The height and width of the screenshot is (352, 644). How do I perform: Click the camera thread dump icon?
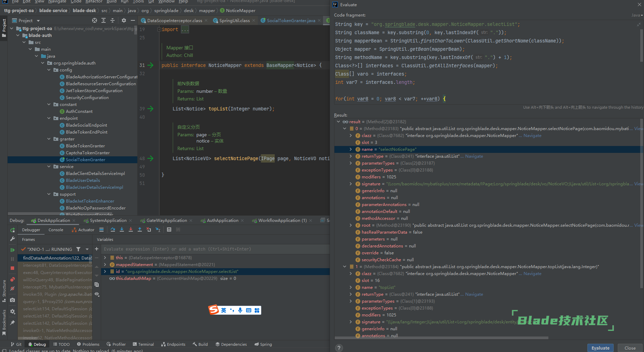pos(12,300)
